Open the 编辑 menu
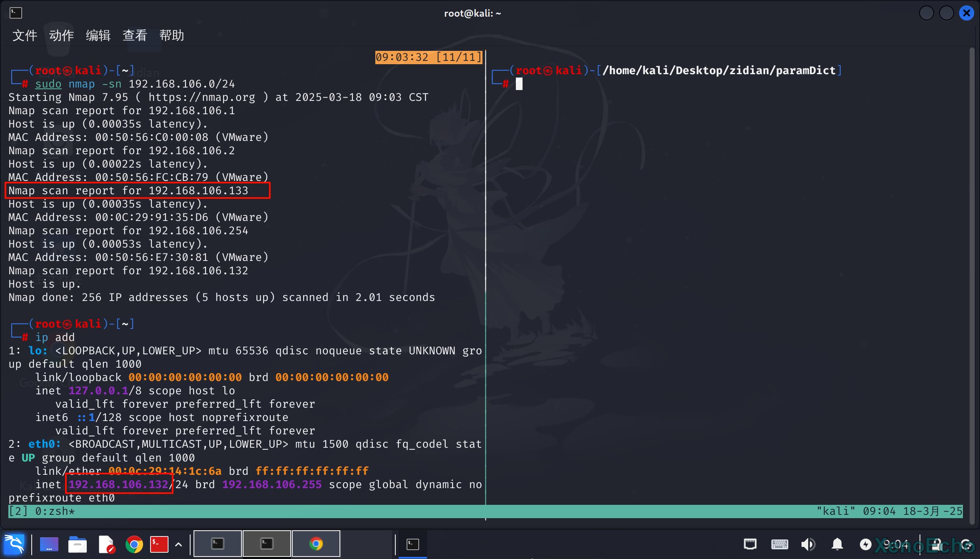980x559 pixels. pos(98,35)
